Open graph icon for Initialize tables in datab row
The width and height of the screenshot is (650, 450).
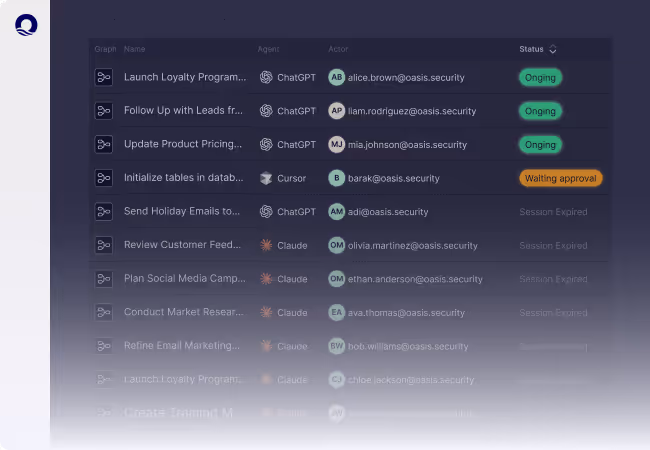coord(104,178)
